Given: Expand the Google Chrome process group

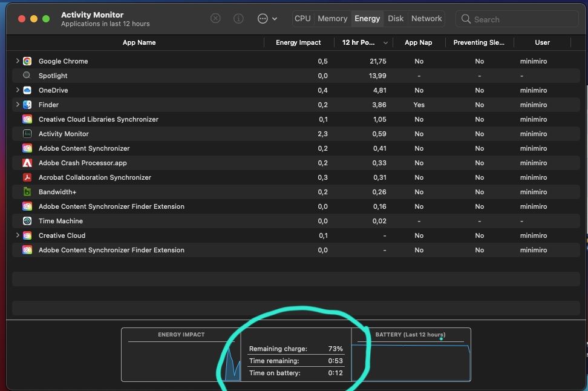Looking at the screenshot, I should point(17,61).
